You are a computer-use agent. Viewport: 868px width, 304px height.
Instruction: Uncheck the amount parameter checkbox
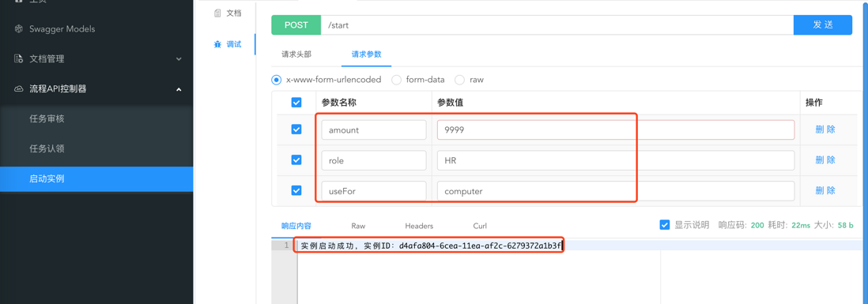click(x=296, y=129)
